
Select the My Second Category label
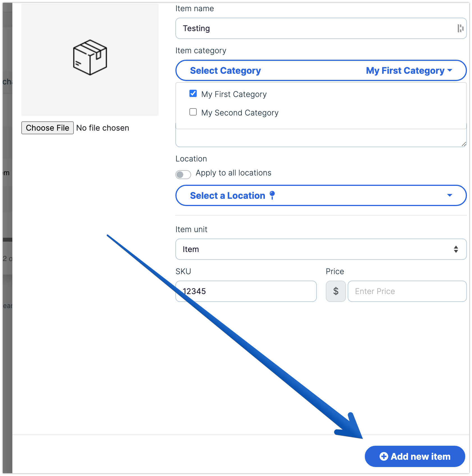tap(240, 113)
